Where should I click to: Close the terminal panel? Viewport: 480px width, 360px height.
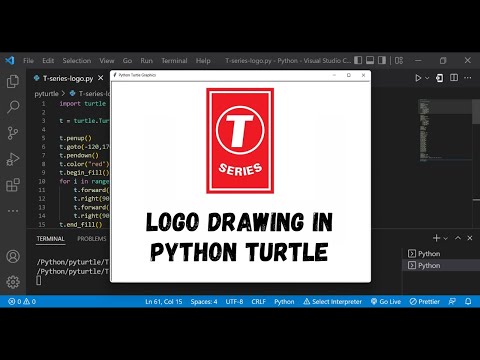click(470, 238)
